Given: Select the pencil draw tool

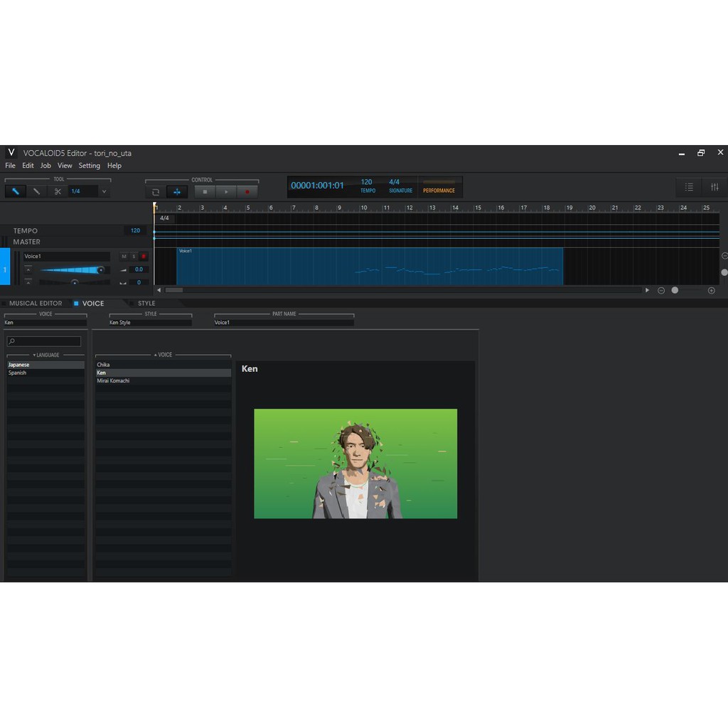Looking at the screenshot, I should (x=15, y=191).
